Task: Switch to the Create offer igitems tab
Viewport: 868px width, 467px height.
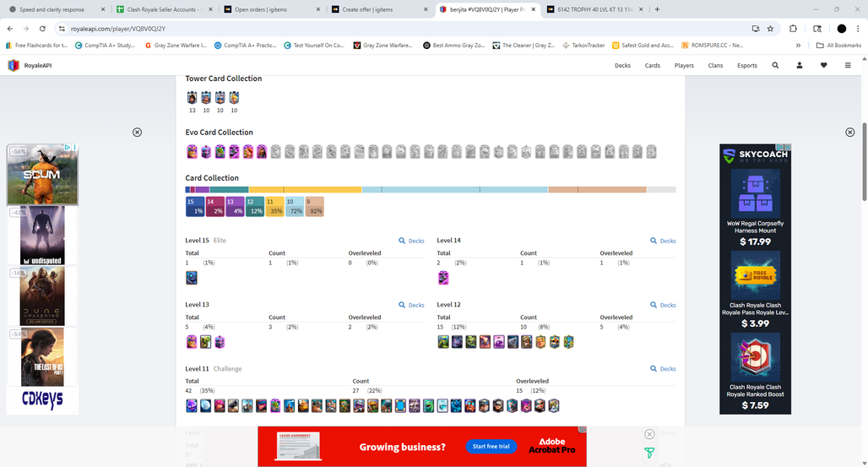Action: coord(378,9)
